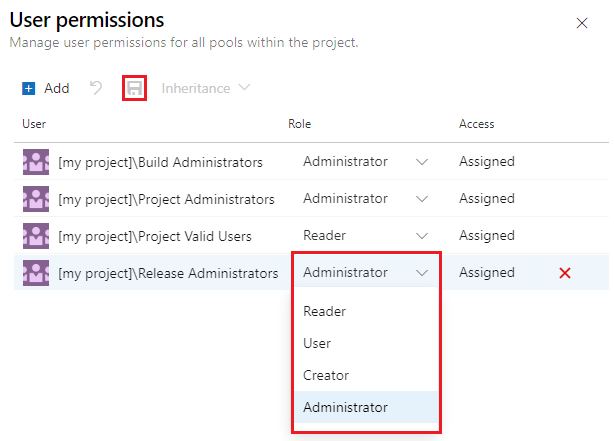
Task: Click the save permissions disk icon
Action: 134,88
